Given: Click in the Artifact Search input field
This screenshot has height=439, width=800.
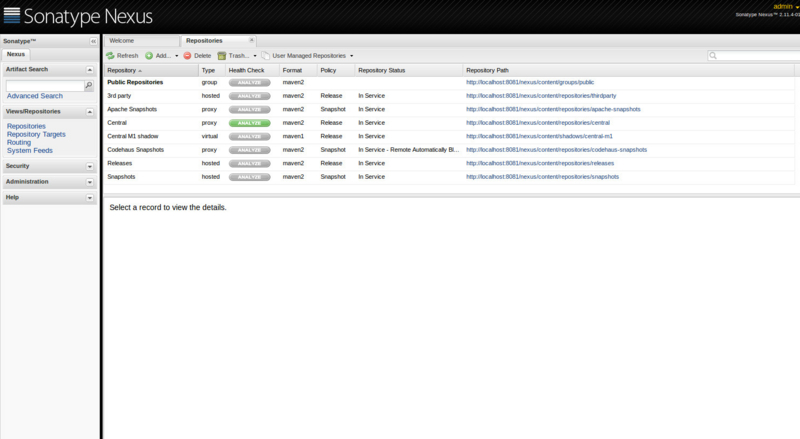Looking at the screenshot, I should (45, 85).
